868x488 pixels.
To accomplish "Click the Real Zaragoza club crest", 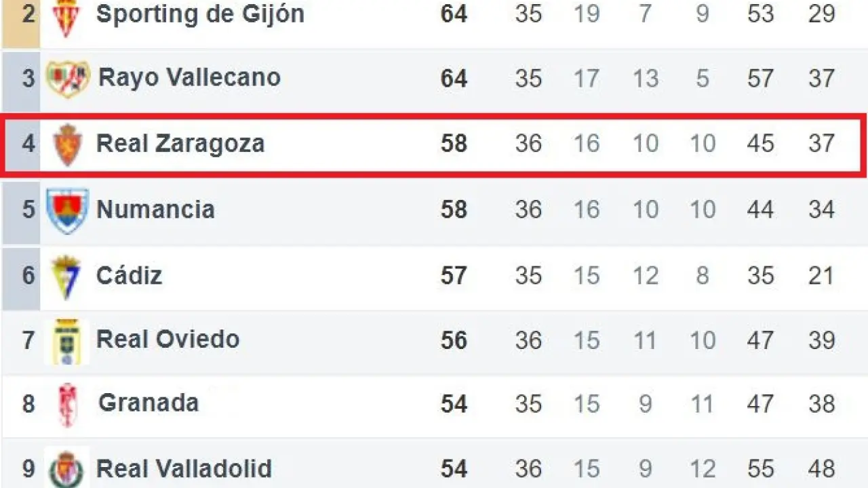I will [x=66, y=144].
